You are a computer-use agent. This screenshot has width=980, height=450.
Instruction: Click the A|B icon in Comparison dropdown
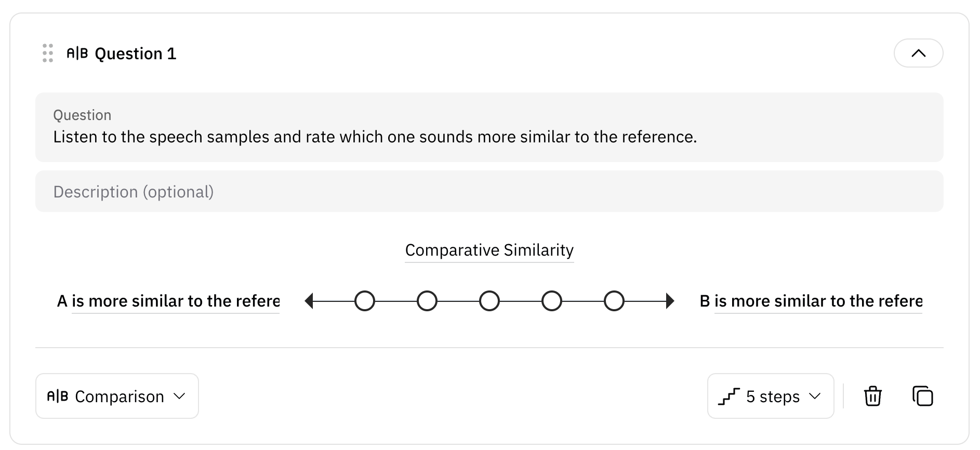58,396
